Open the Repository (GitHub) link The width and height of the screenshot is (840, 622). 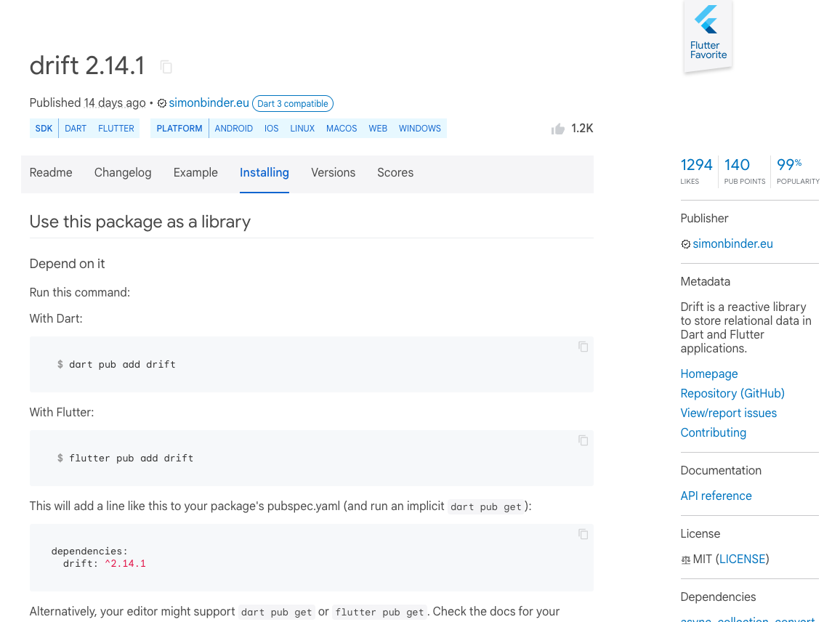pos(732,393)
